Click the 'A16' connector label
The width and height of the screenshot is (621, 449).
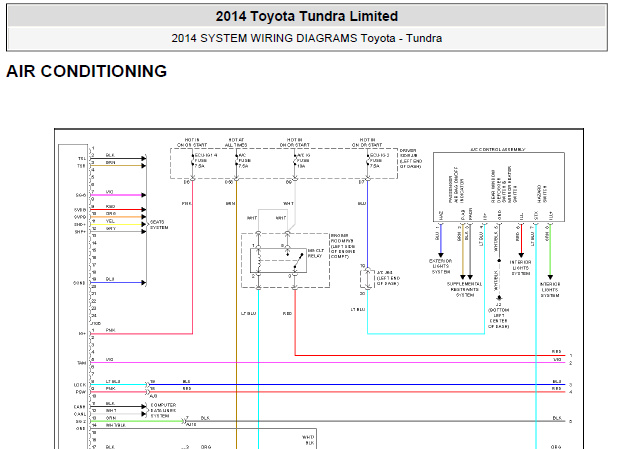click(192, 424)
